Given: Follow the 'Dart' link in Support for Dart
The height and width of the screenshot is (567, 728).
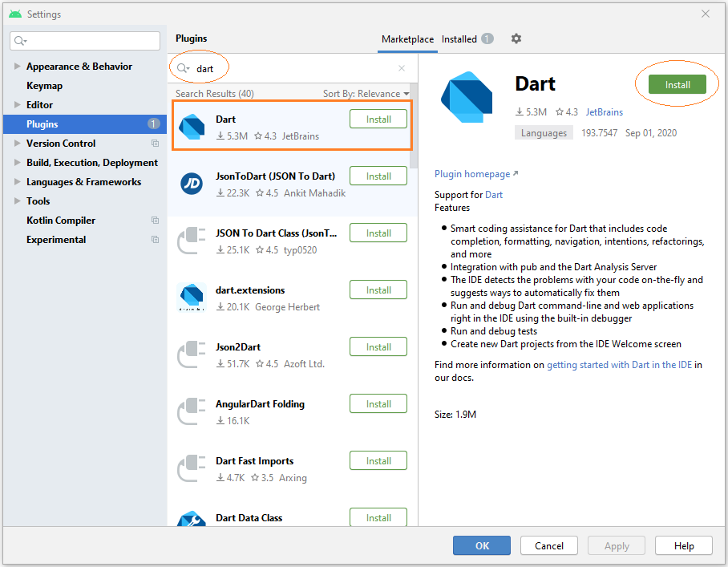Looking at the screenshot, I should [x=494, y=195].
